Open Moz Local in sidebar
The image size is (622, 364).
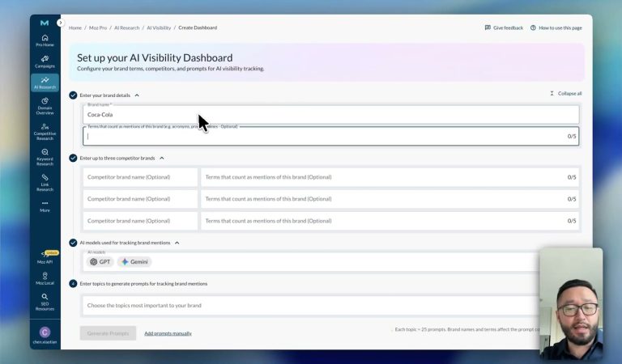pos(45,278)
